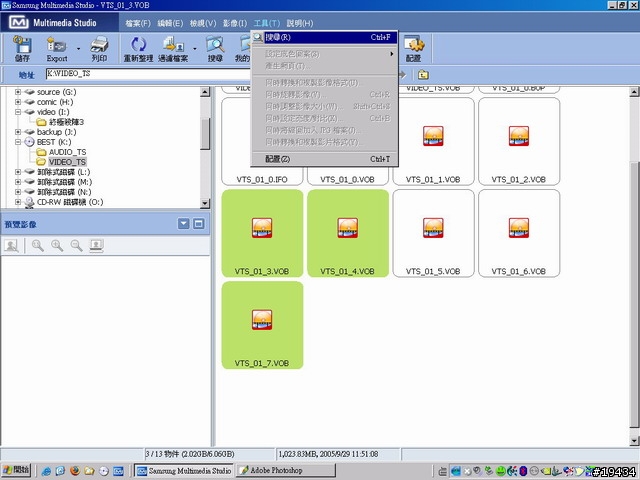Click the VTS_01_0.IFO file label
This screenshot has height=480, width=640.
(262, 180)
